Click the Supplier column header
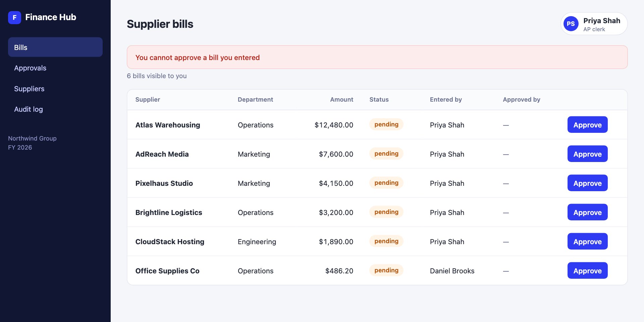The image size is (644, 322). point(148,100)
